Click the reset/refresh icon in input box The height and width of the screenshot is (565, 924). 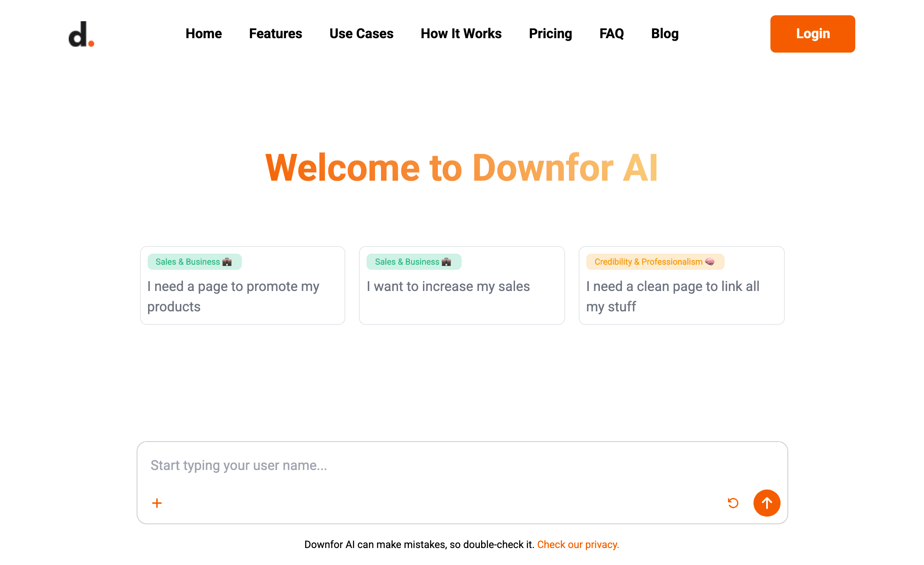(733, 503)
